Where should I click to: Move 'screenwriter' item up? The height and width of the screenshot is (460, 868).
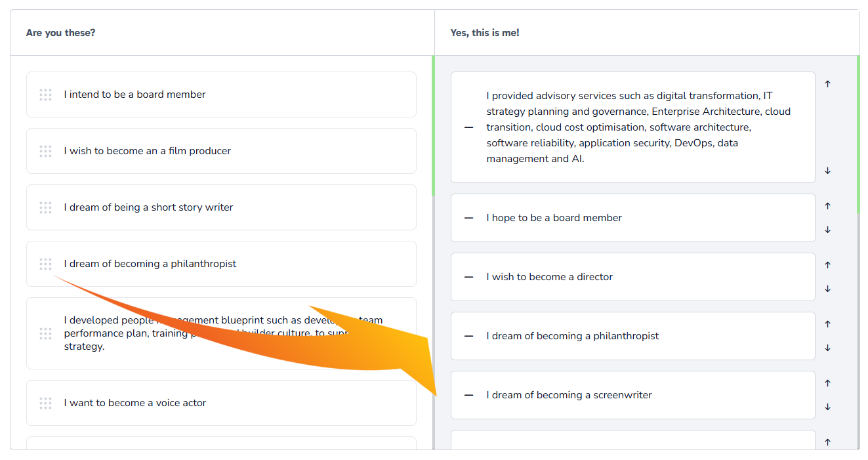coord(827,383)
